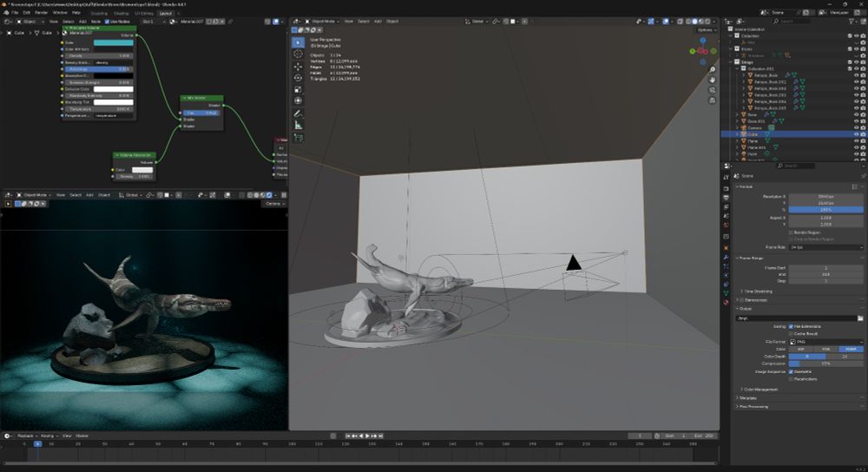Switch to the Layout workspace tab
Viewport: 868px width, 472px height.
click(x=165, y=13)
